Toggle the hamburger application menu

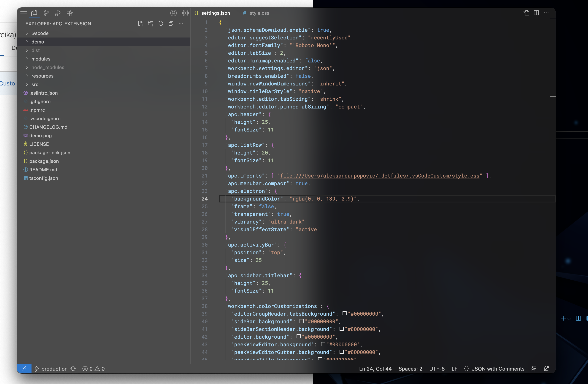pos(24,13)
